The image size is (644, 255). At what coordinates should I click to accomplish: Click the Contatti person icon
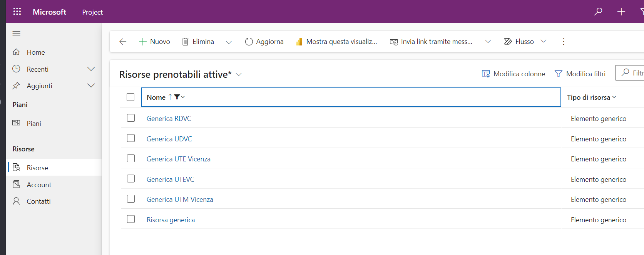tap(16, 201)
